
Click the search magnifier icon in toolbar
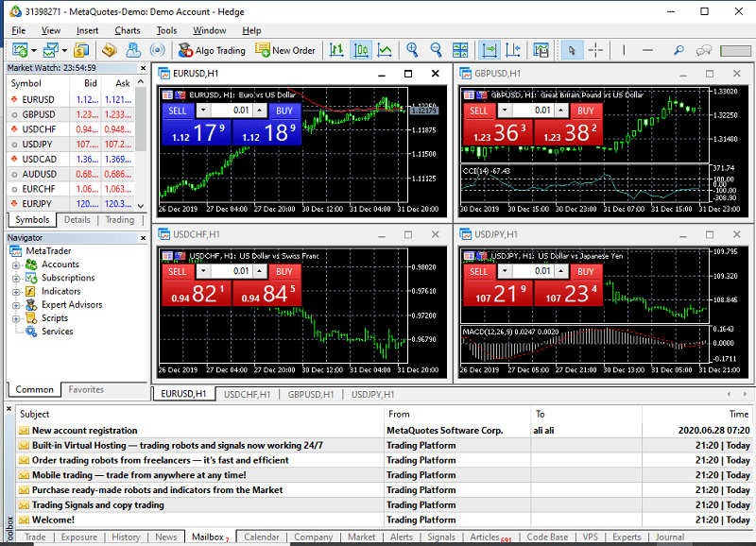679,50
